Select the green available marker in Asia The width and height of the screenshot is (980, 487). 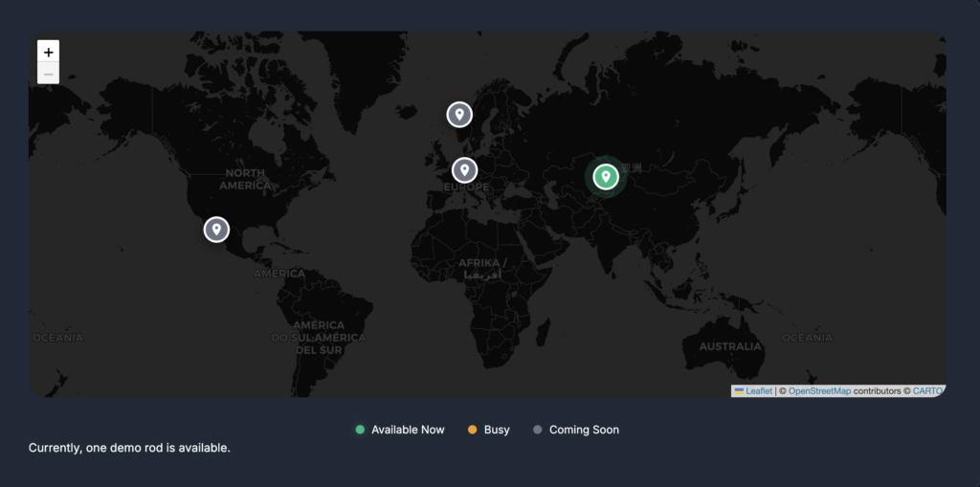coord(605,177)
